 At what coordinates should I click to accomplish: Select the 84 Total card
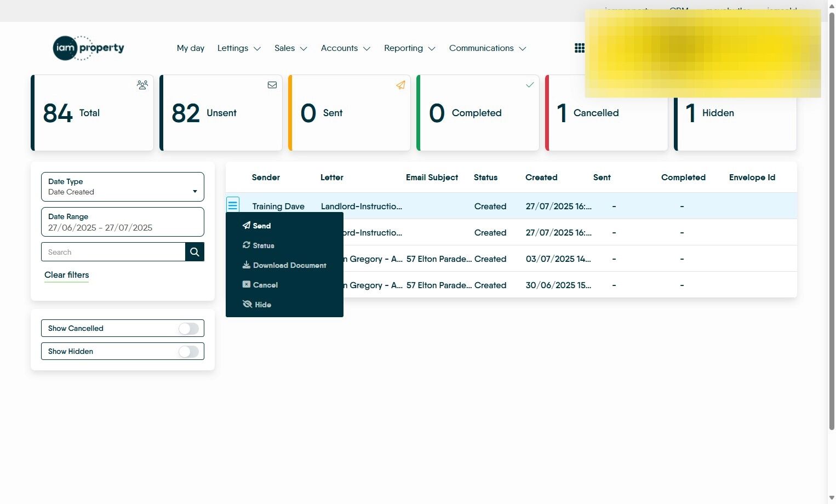pos(92,113)
